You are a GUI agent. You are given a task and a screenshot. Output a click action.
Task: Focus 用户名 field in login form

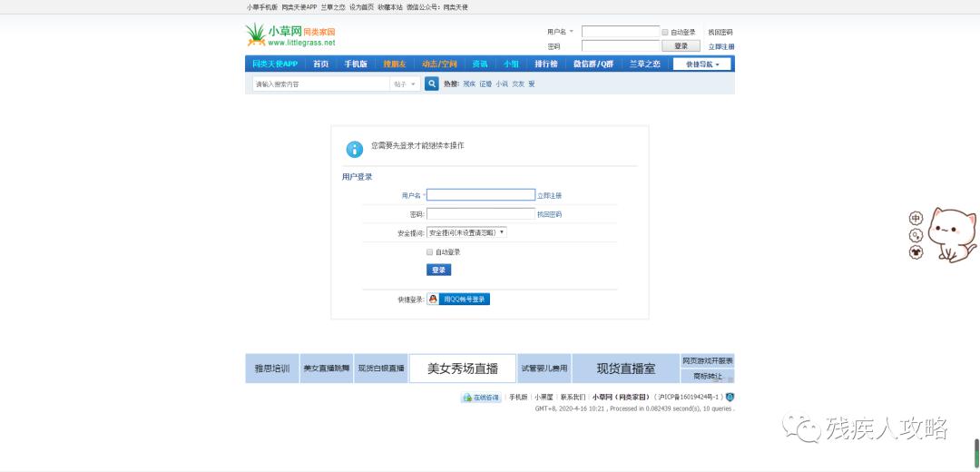pyautogui.click(x=481, y=195)
